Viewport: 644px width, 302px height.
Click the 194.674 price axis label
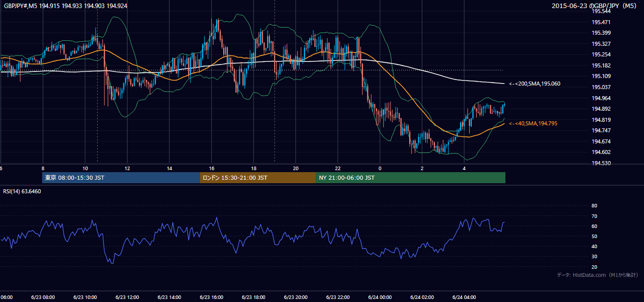[x=601, y=141]
